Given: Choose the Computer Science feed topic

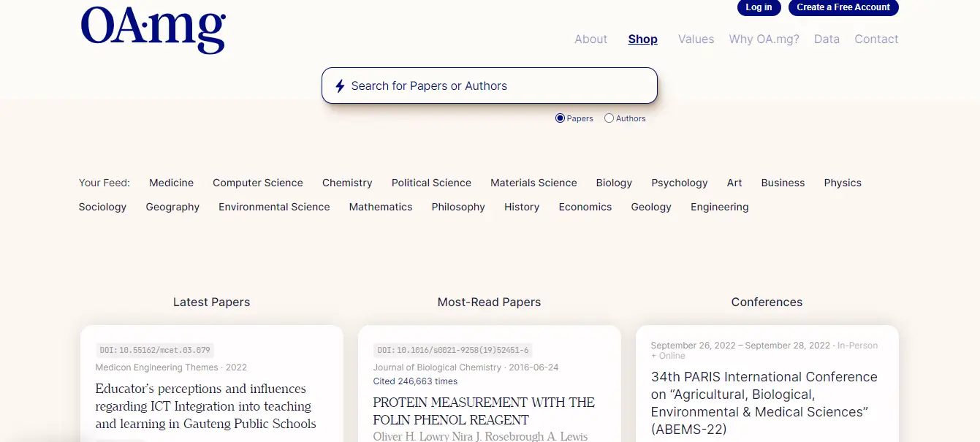Looking at the screenshot, I should coord(258,183).
